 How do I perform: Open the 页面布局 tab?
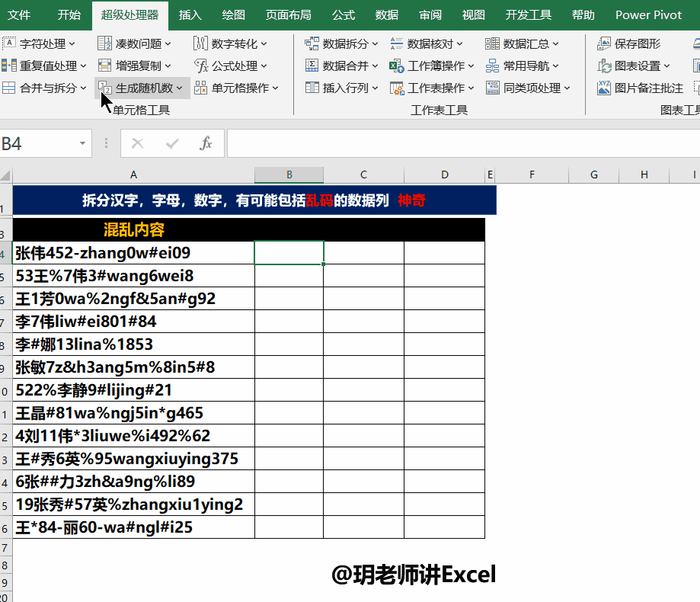coord(289,14)
